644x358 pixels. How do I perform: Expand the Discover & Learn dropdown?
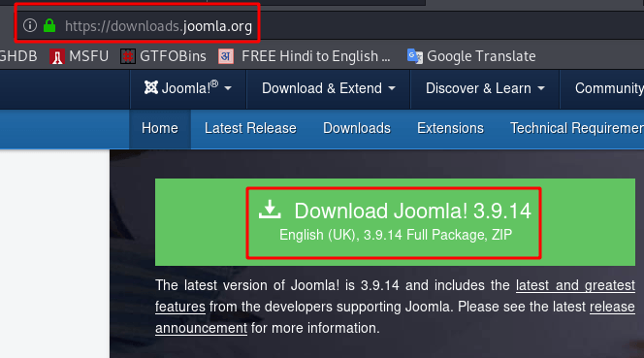[485, 88]
